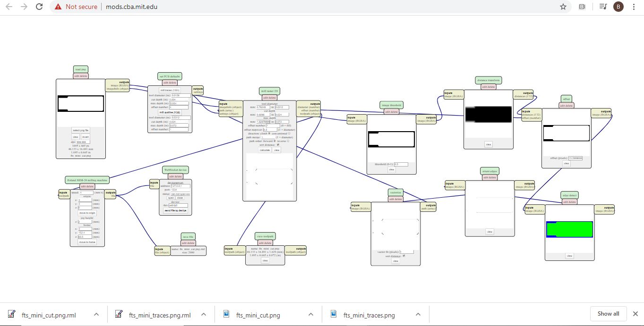Image resolution: width=644 pixels, height=326 pixels.
Task: Select mill outline (1/32) preset
Action: [170, 112]
